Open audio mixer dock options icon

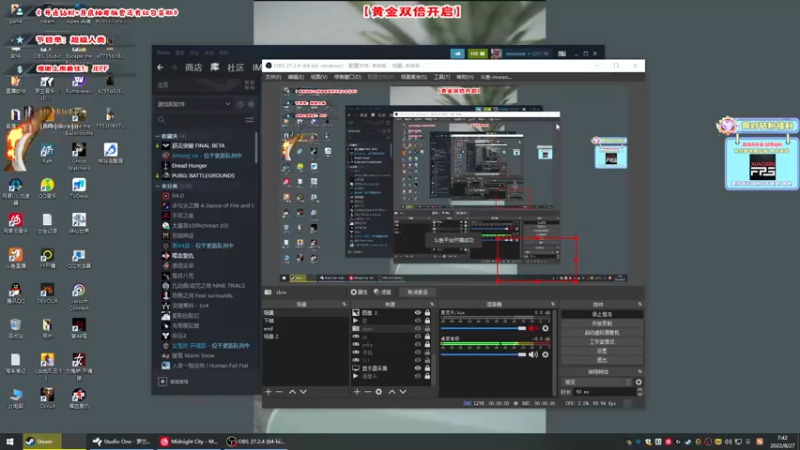click(x=553, y=304)
